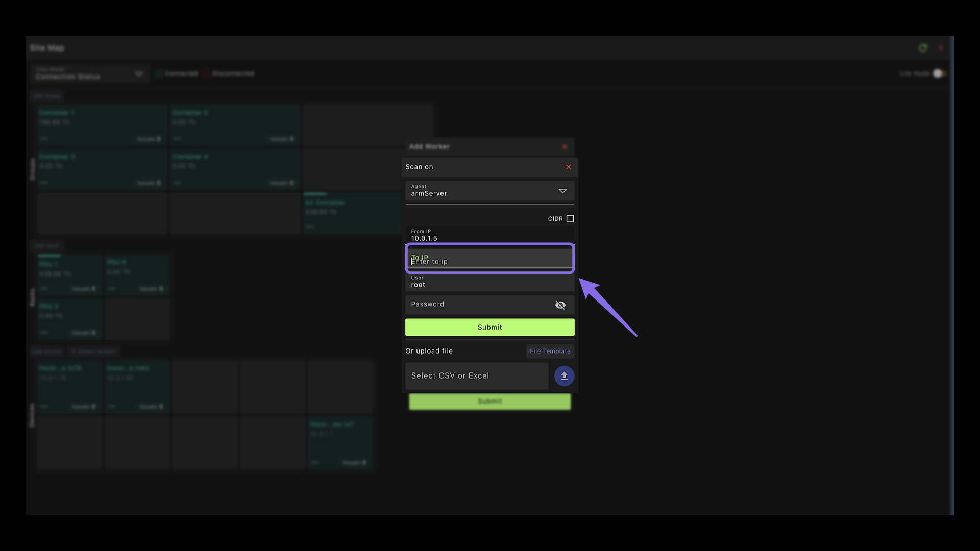Click the User field showing root

[x=489, y=282]
